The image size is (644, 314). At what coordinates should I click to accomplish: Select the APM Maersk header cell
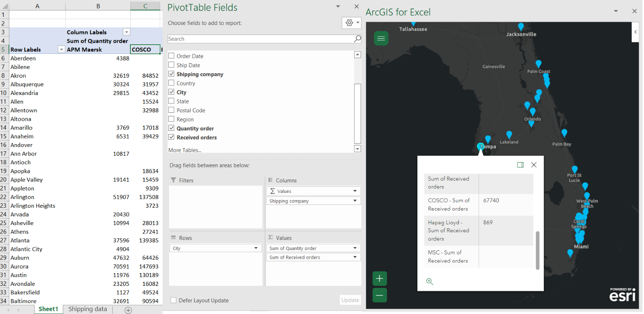(98, 50)
